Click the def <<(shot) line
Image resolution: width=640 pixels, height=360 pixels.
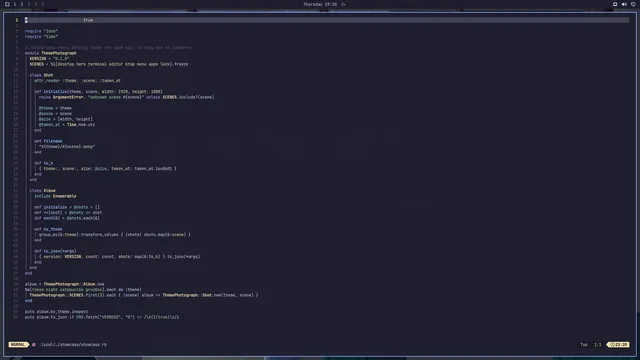pyautogui.click(x=68, y=213)
